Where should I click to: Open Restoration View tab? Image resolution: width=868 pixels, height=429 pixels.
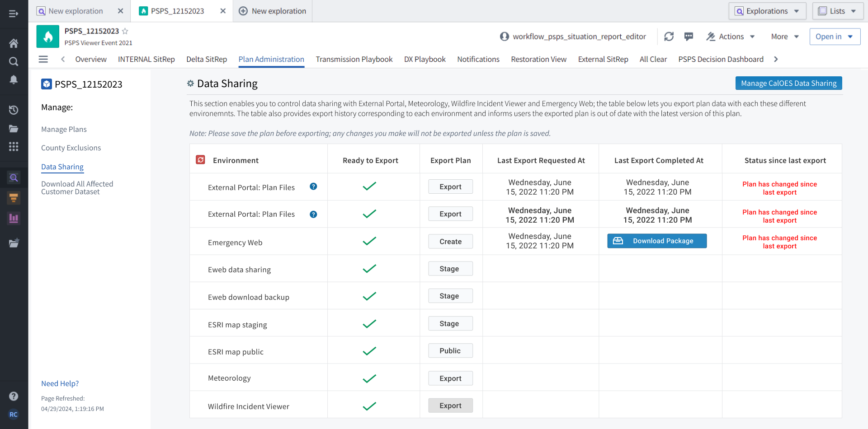539,59
